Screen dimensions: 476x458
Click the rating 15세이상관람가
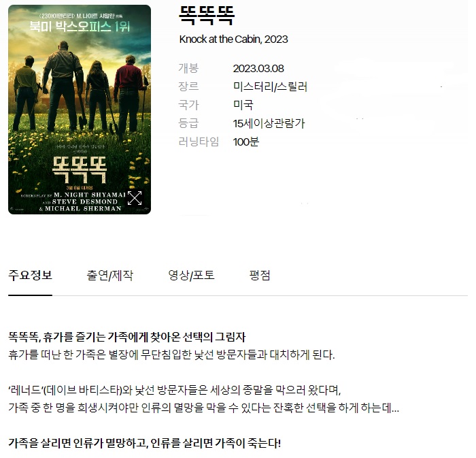[269, 123]
